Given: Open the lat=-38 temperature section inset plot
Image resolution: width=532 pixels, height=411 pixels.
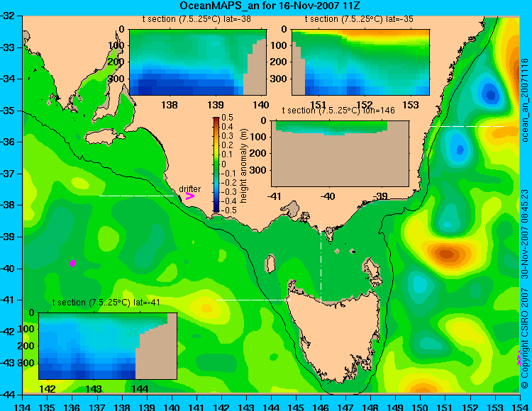Looking at the screenshot, I should pos(198,62).
